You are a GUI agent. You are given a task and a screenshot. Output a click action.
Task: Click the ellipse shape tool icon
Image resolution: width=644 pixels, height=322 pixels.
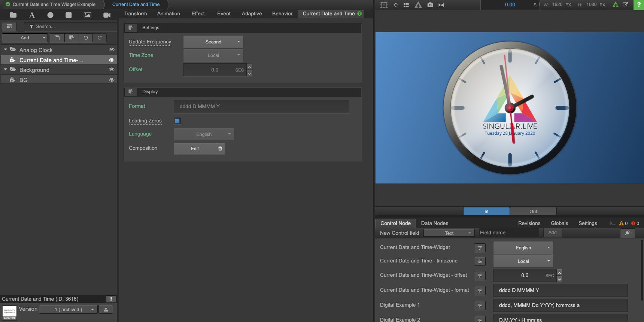click(50, 15)
